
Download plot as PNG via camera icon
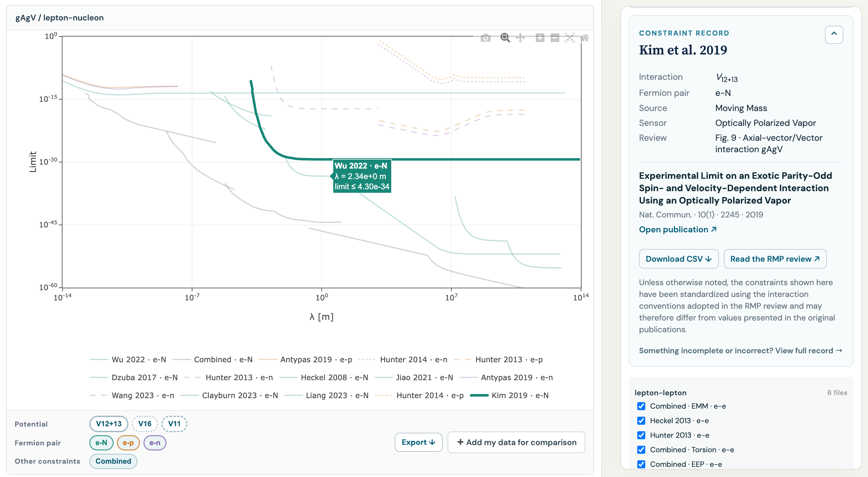[x=485, y=38]
